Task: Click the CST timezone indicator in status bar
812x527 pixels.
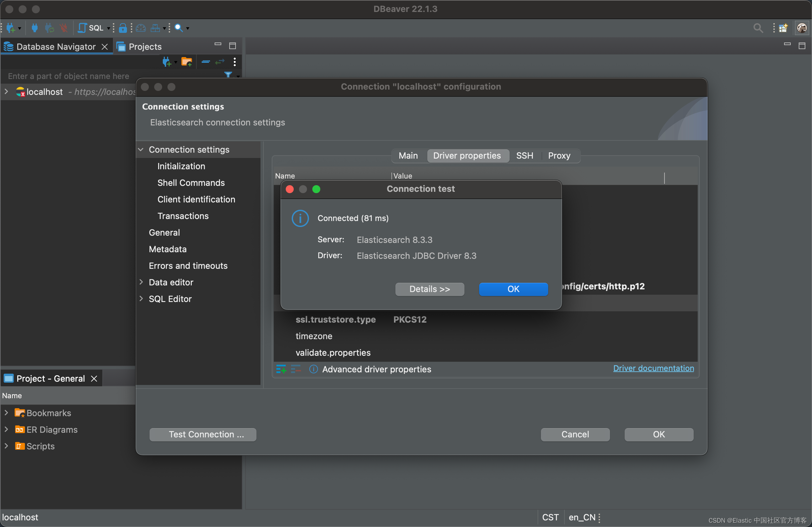Action: click(550, 517)
